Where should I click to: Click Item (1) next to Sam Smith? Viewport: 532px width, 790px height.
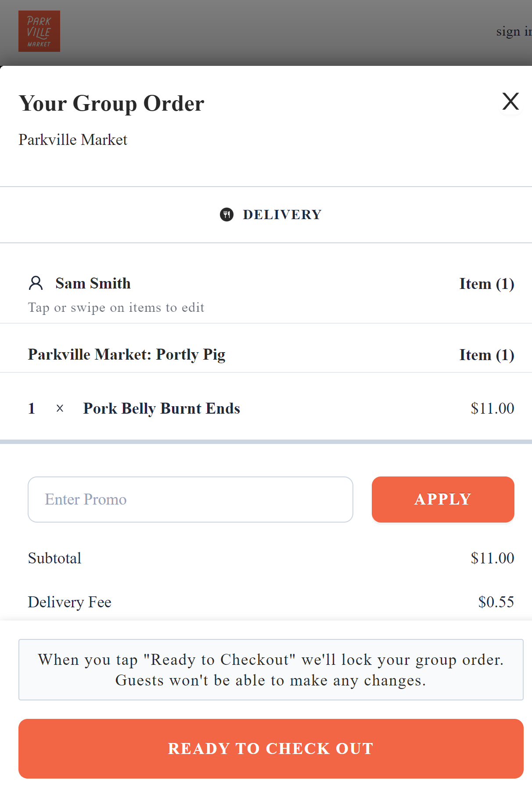point(486,283)
